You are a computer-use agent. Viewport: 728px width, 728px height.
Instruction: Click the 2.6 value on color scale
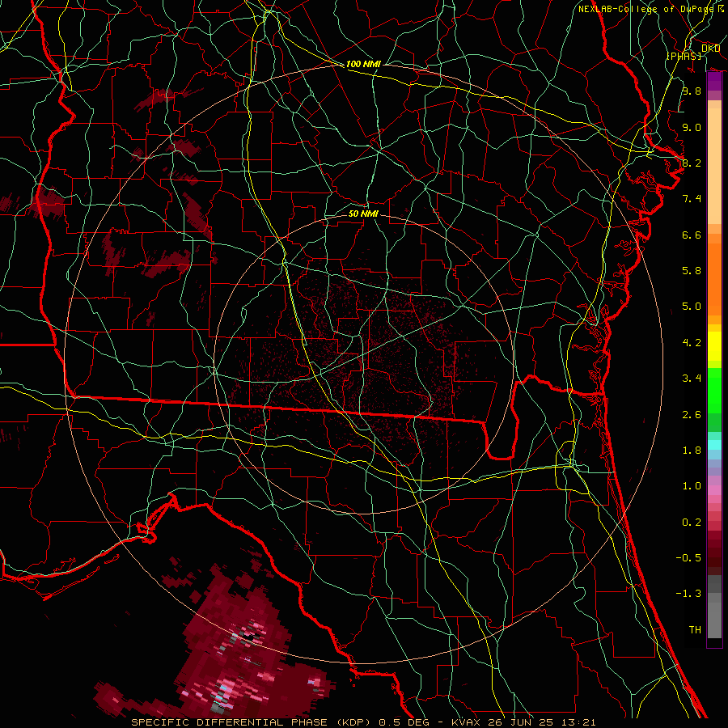[x=692, y=415]
